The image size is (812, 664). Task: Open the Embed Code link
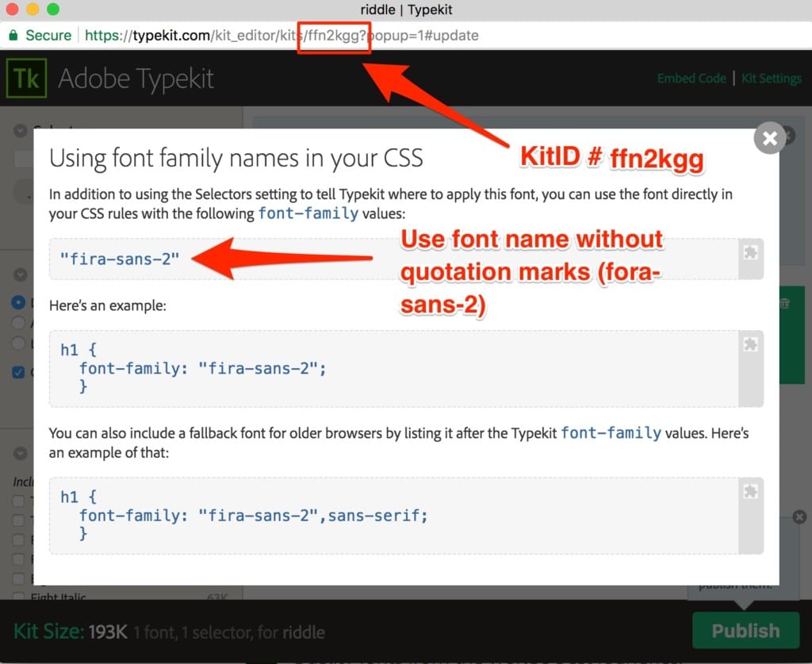[x=691, y=79]
